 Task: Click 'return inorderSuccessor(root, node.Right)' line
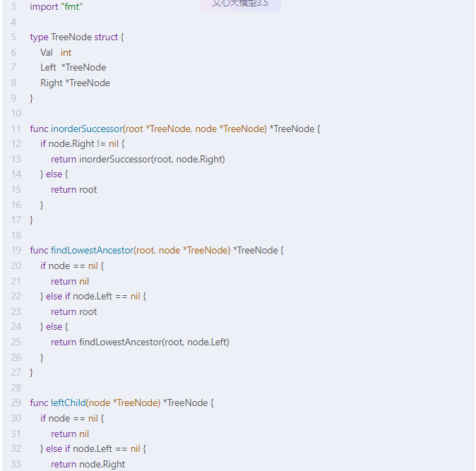point(138,159)
